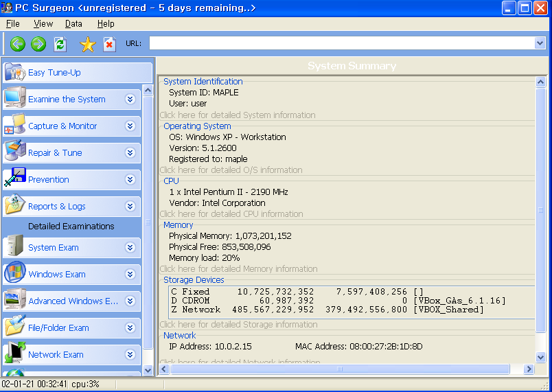Click the Advanced Windows Exam computer icon

pos(15,299)
